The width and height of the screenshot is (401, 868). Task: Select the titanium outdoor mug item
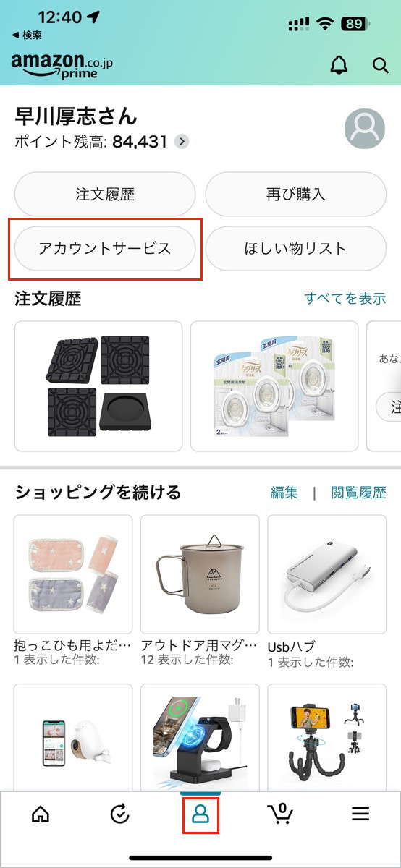coord(200,574)
